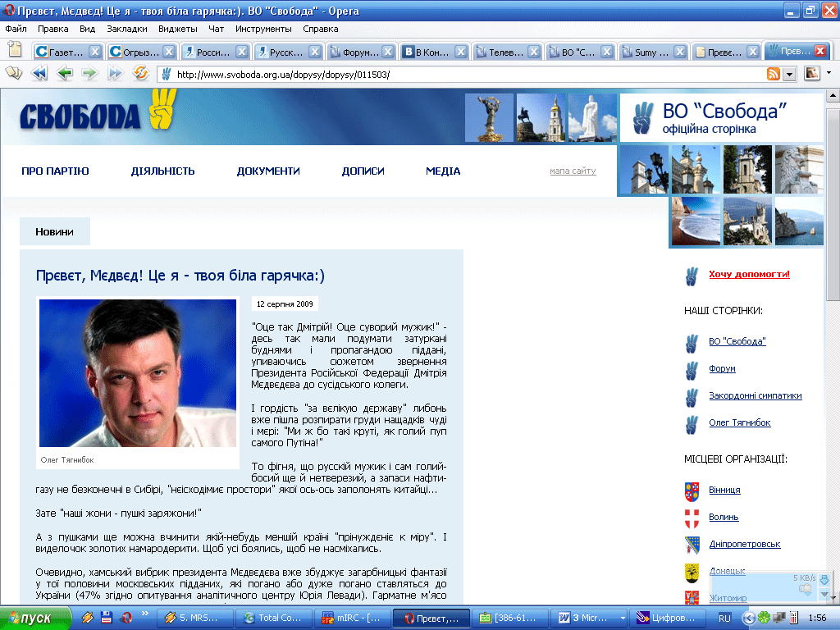The width and height of the screenshot is (840, 630).
Task: Expand the address bar history dropdown
Action: 789,74
